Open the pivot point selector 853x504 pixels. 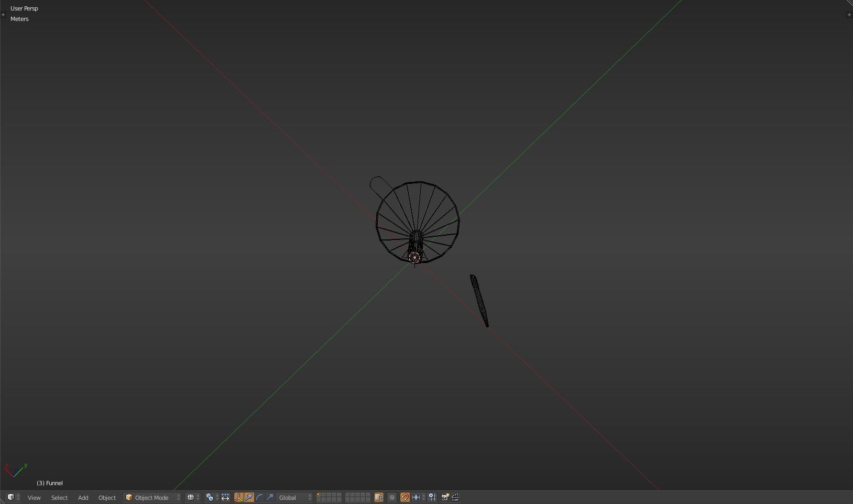(x=212, y=497)
